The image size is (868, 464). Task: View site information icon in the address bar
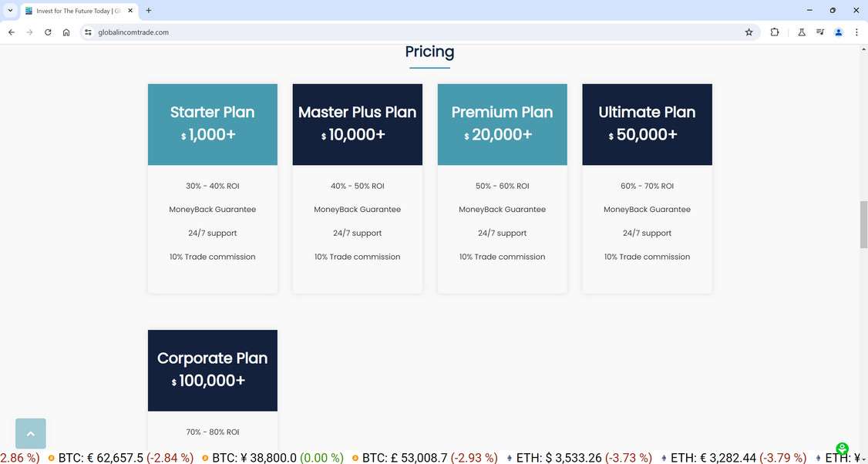coord(87,32)
